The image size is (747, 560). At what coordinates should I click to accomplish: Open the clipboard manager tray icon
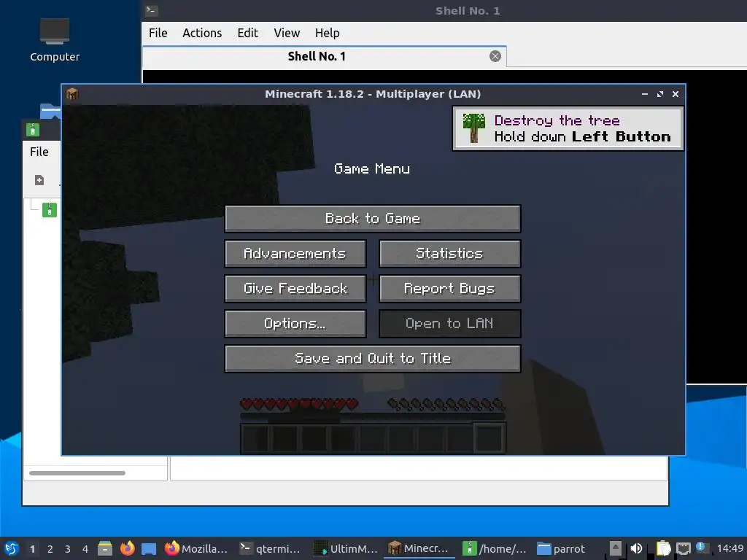click(x=662, y=548)
